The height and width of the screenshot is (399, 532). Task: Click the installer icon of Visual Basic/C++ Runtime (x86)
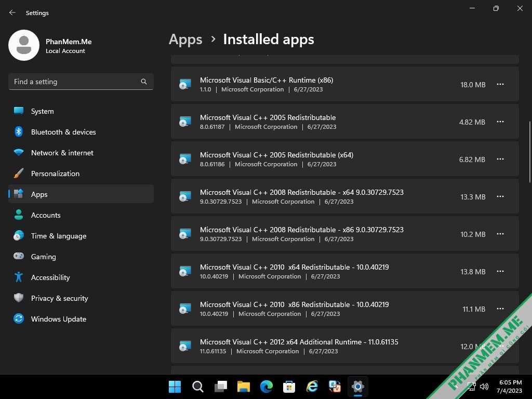tap(185, 84)
